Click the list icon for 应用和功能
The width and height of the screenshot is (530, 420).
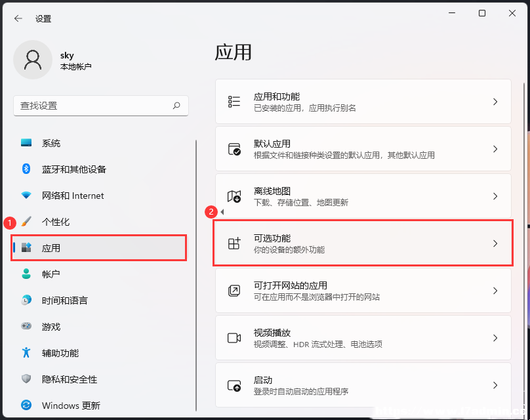click(234, 102)
